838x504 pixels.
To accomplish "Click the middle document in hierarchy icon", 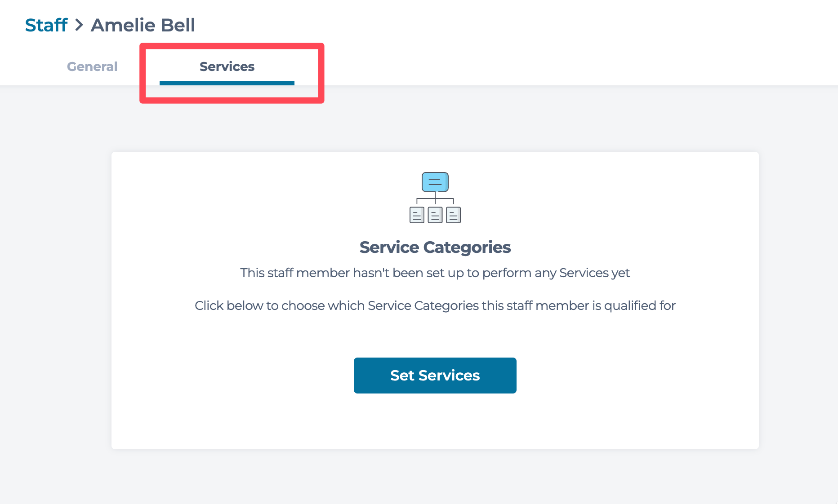I will pos(435,215).
